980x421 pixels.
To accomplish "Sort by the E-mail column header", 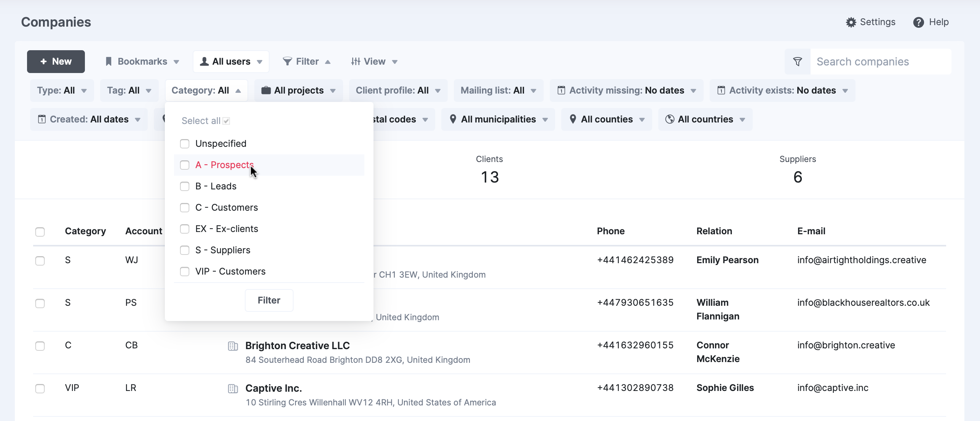I will click(811, 231).
